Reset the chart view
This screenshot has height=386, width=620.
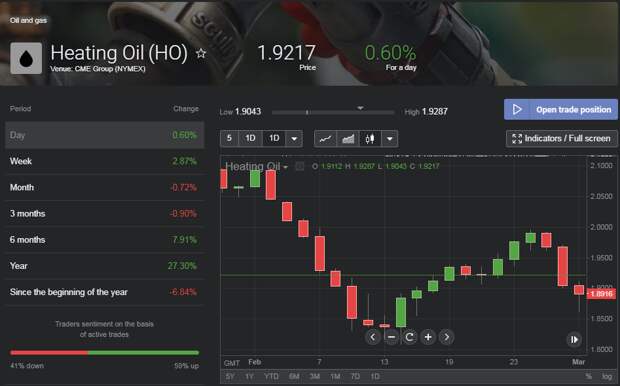[409, 337]
